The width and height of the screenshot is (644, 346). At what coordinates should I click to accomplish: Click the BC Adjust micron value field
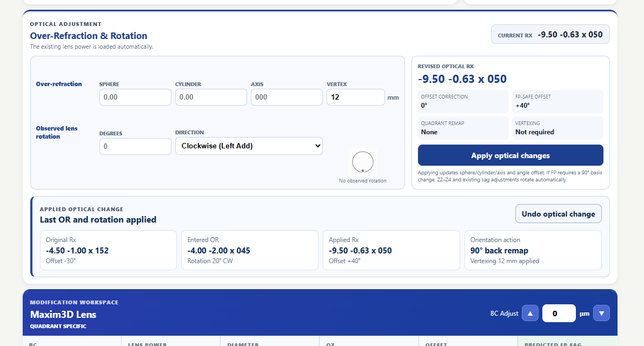pos(559,314)
